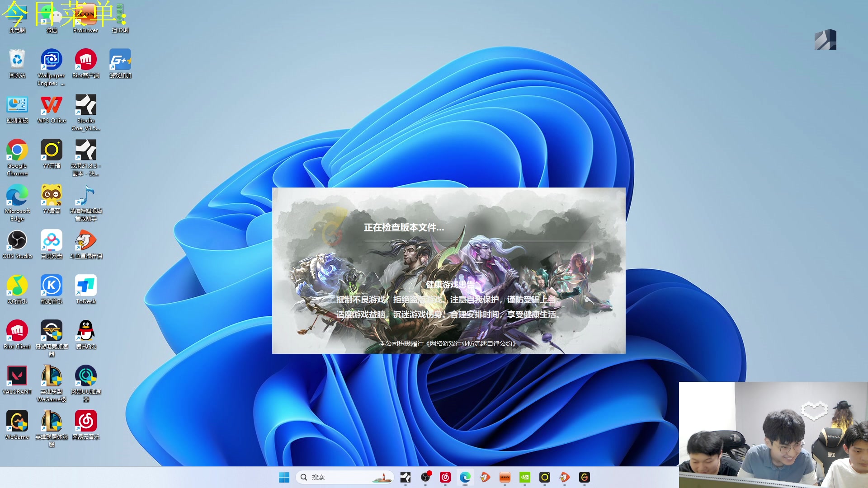Launch 微信 from the desktop

coord(52,18)
